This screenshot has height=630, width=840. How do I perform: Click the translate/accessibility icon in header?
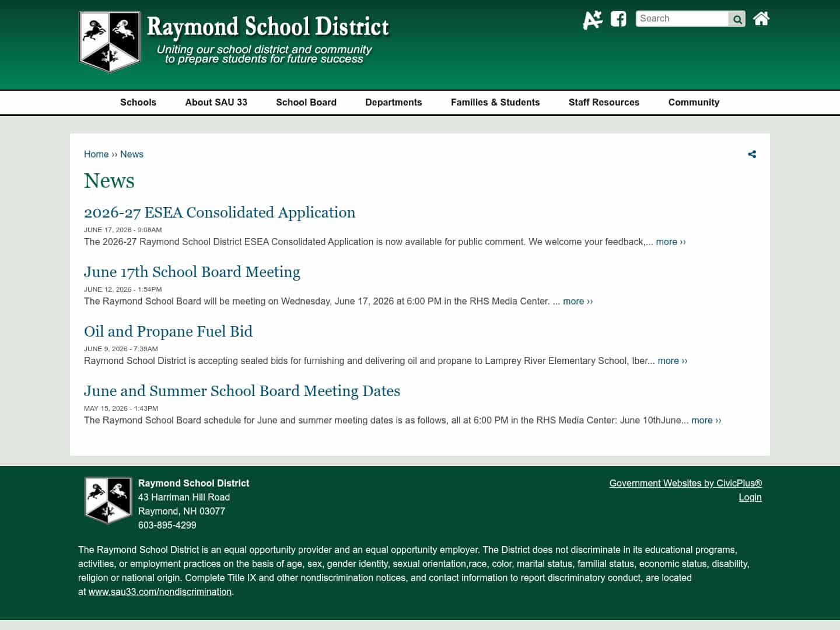coord(593,19)
